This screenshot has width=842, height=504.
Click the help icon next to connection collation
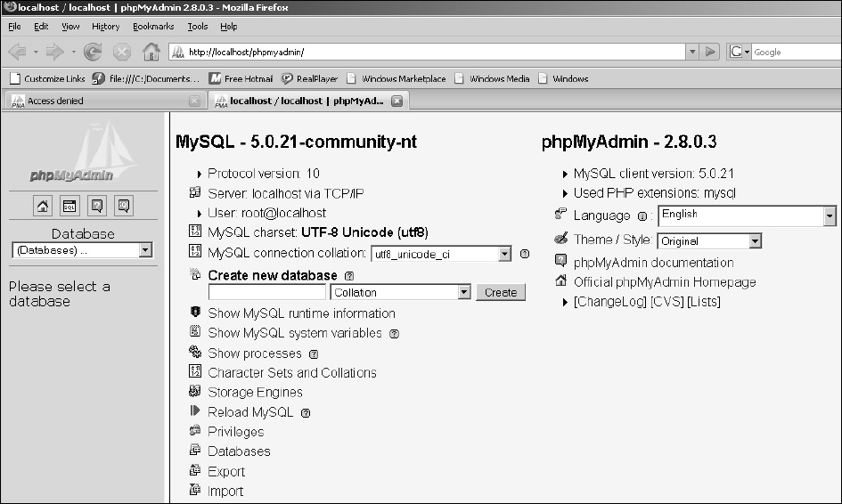(525, 254)
